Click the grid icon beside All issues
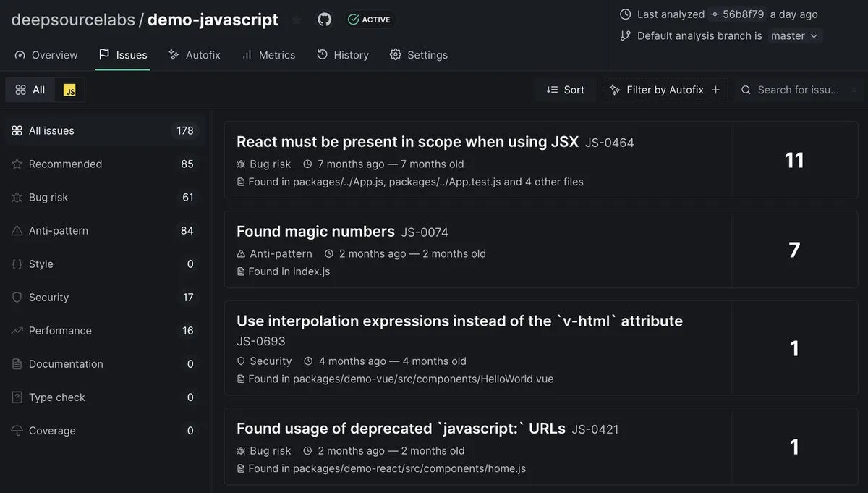The image size is (868, 493). (x=17, y=130)
